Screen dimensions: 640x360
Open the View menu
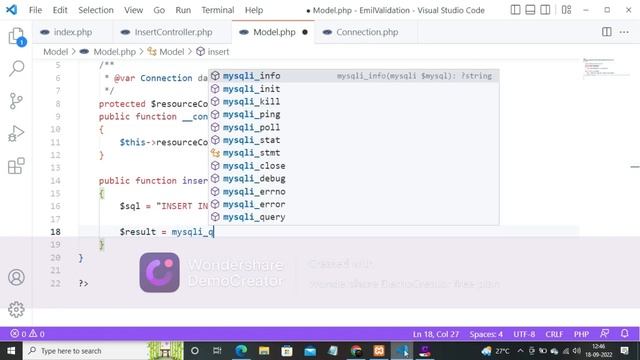tap(133, 10)
